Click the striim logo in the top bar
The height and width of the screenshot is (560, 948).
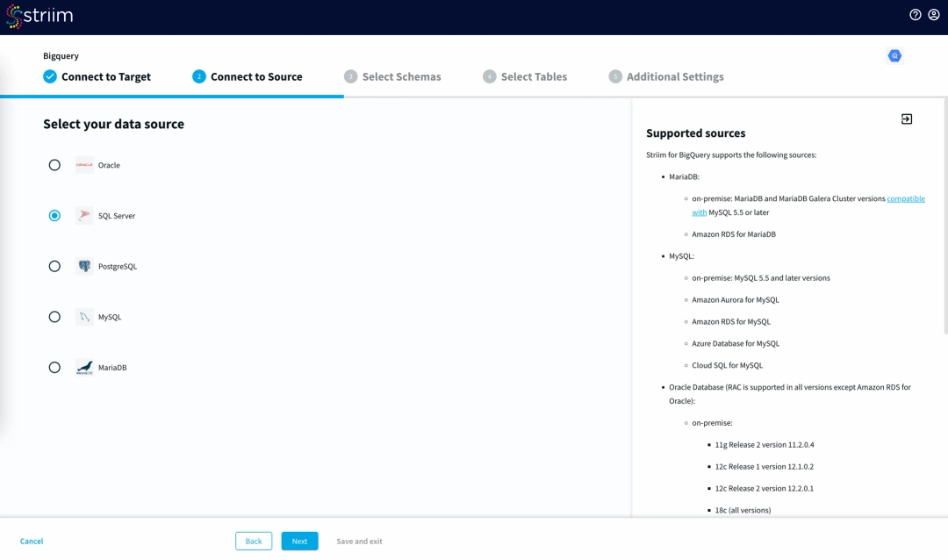tap(39, 15)
